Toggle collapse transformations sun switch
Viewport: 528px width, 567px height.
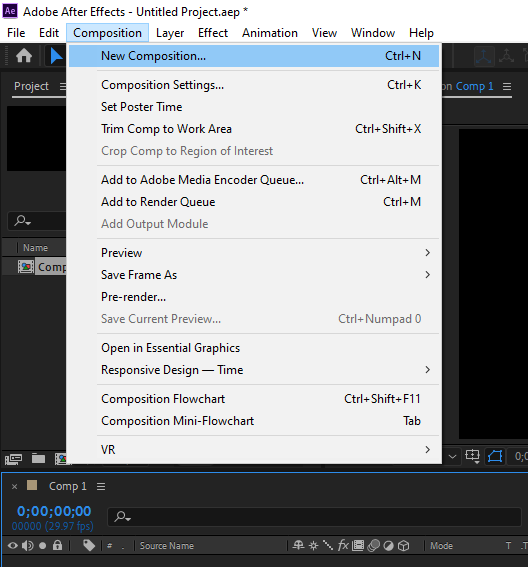coord(314,545)
